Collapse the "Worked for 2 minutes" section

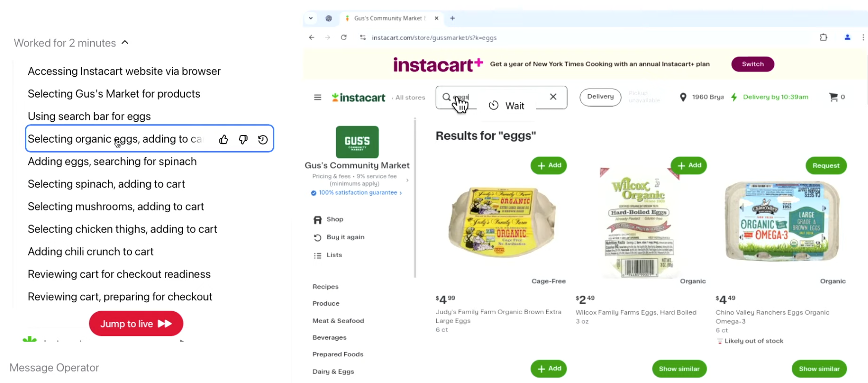[x=125, y=43]
